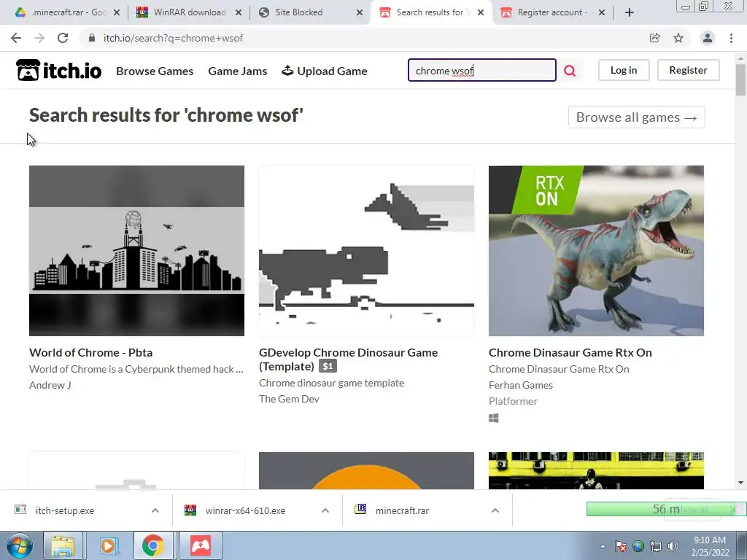Click the pixel dinosaur game thumbnail
The width and height of the screenshot is (747, 560).
click(x=366, y=251)
